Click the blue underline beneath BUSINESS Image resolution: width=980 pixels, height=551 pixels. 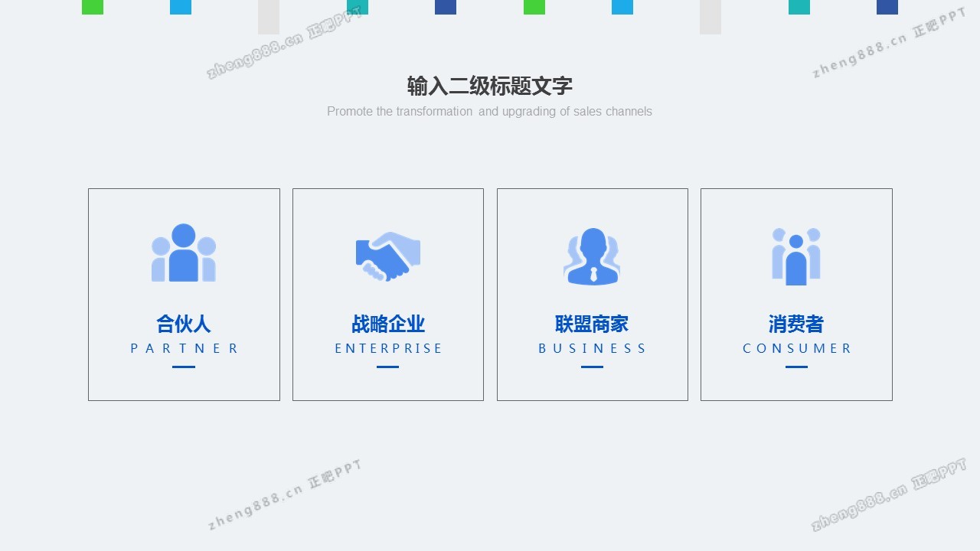pyautogui.click(x=592, y=367)
